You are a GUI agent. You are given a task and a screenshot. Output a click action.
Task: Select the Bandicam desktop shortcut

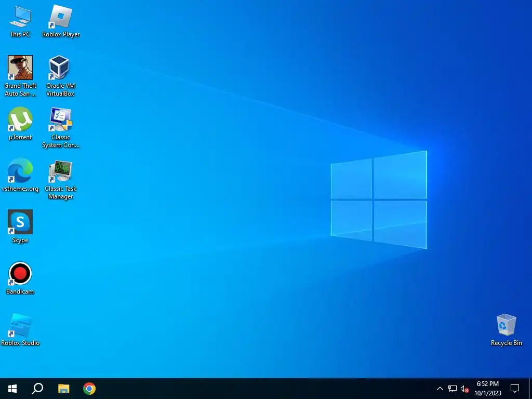(x=20, y=278)
